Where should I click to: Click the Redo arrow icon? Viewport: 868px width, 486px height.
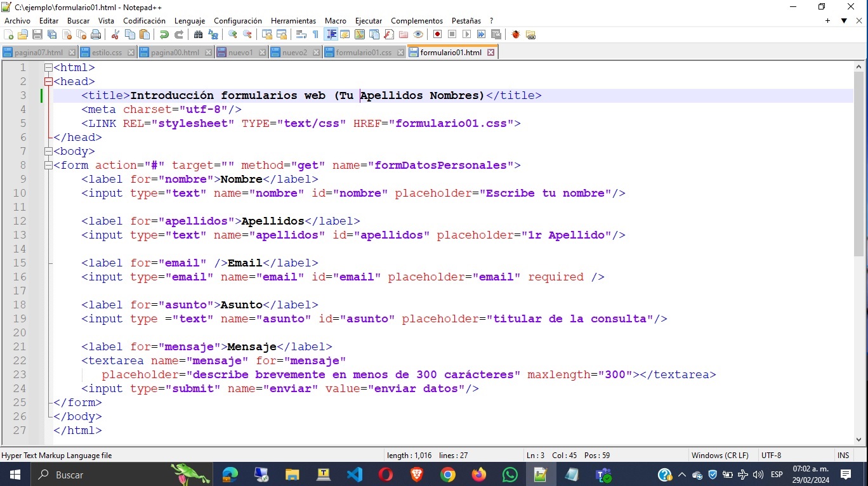tap(179, 34)
